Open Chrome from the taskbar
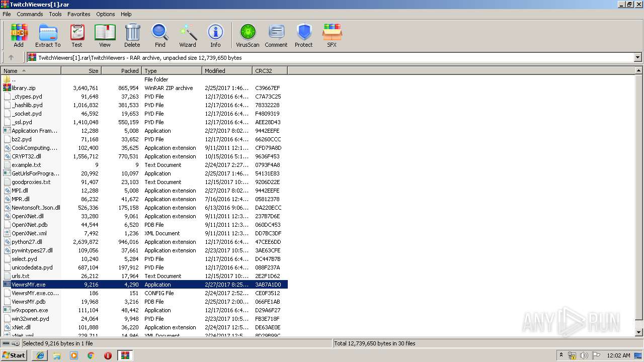The width and height of the screenshot is (644, 362). pos(91,355)
